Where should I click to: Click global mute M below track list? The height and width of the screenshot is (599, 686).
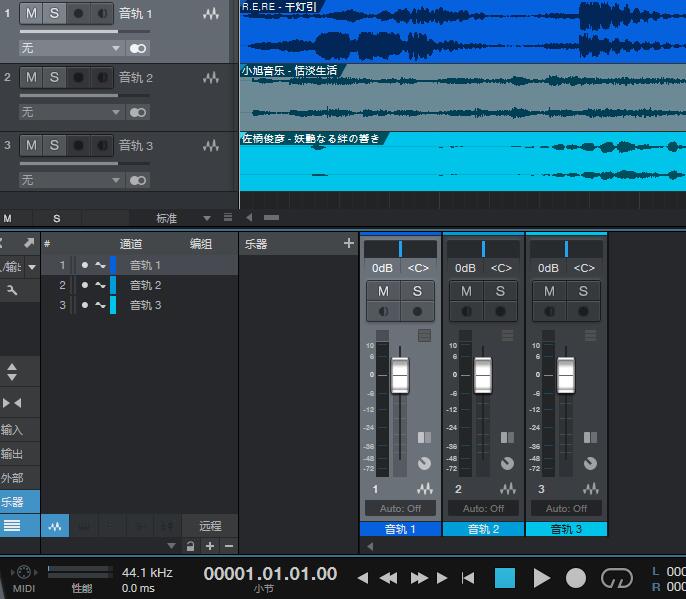(x=7, y=218)
